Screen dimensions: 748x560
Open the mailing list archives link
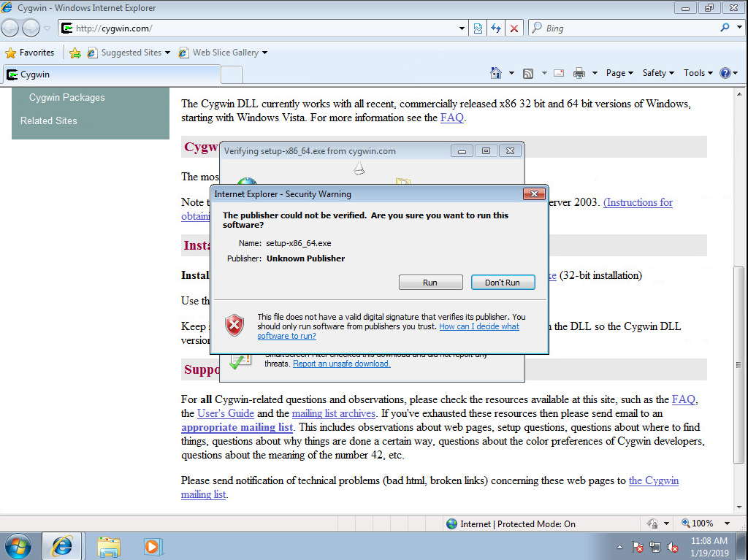(333, 413)
